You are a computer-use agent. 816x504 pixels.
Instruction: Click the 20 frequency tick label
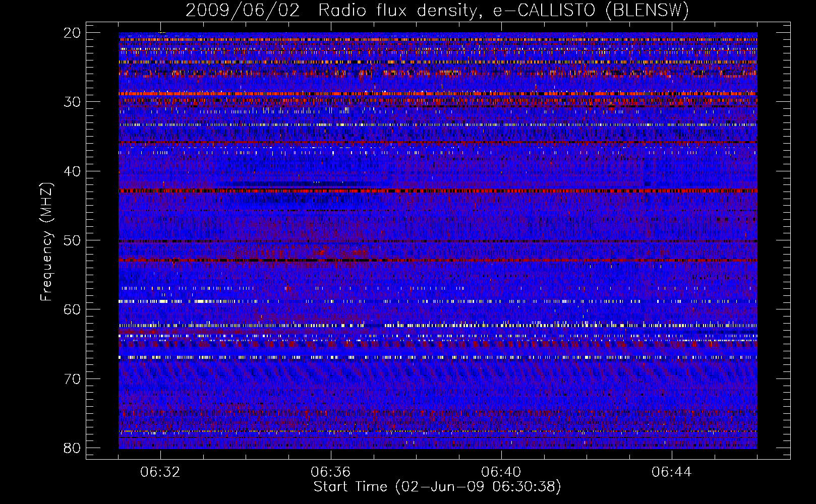tap(73, 33)
